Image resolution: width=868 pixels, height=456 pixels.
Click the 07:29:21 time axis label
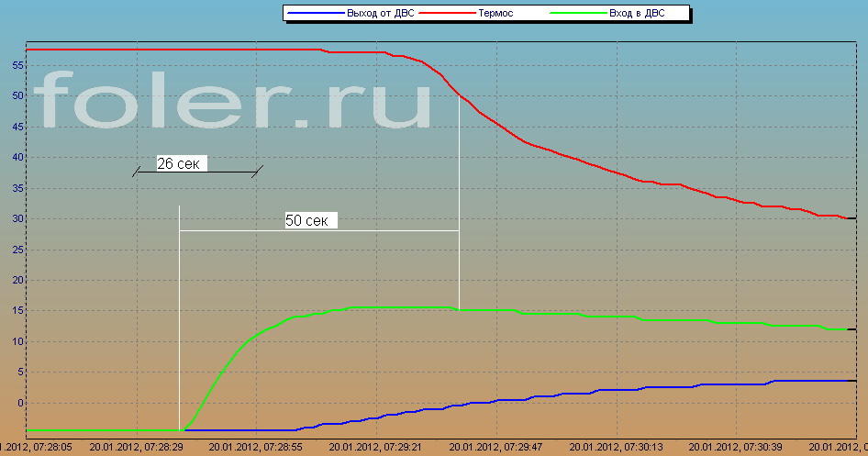(x=376, y=447)
